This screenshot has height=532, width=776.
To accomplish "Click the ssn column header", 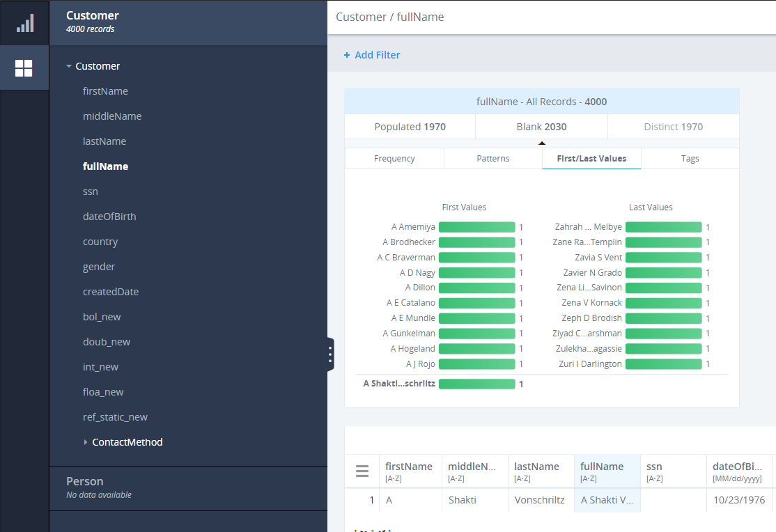I will pyautogui.click(x=674, y=471).
